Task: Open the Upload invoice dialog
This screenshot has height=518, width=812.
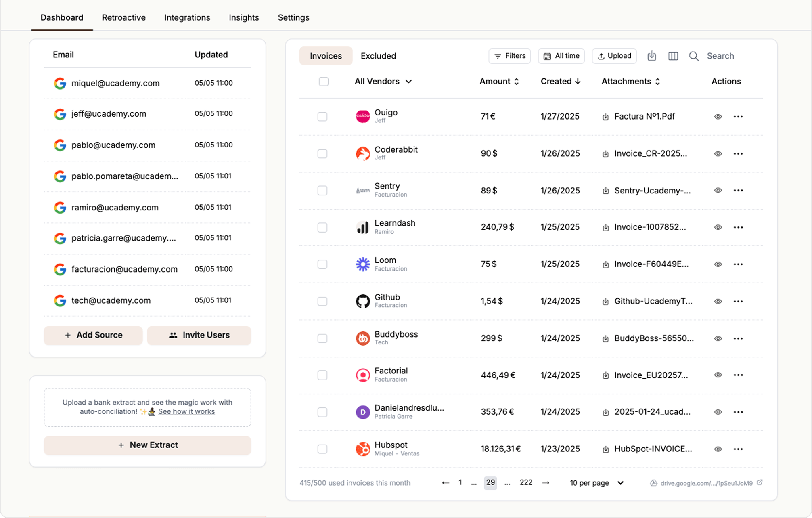Action: pos(614,56)
